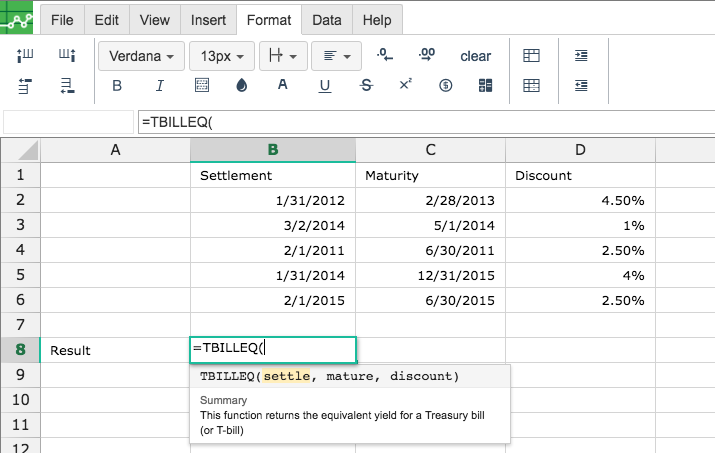Apply strikethrough icon in toolbar
The height and width of the screenshot is (453, 715).
click(366, 85)
